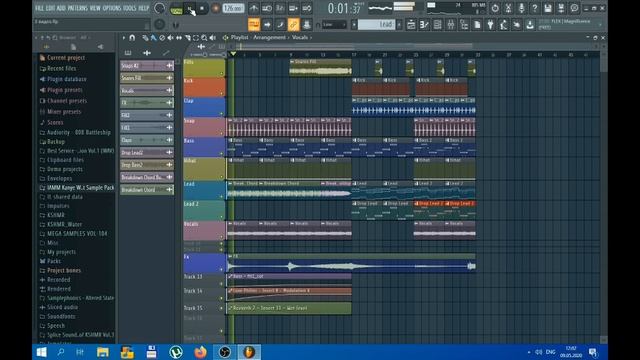The height and width of the screenshot is (360, 640).
Task: Open the magnet snap options in Playlist
Action: click(132, 38)
